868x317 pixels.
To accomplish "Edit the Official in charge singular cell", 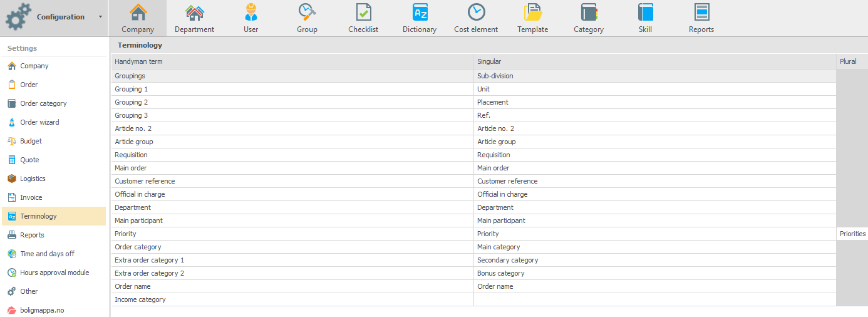I will (655, 194).
